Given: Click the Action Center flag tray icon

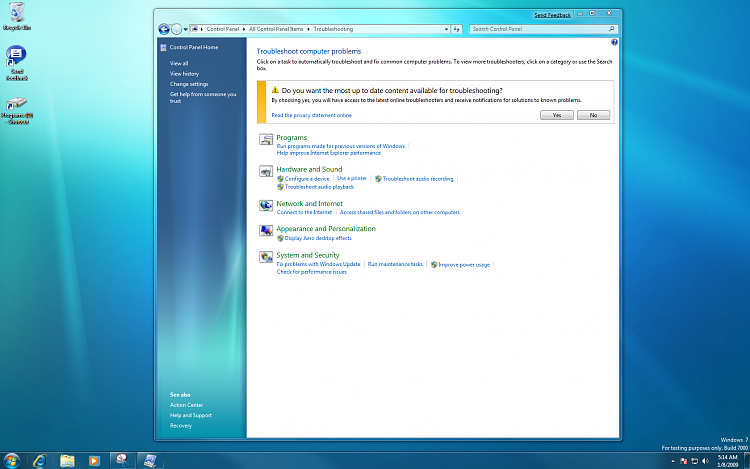Looking at the screenshot, I should [x=684, y=461].
